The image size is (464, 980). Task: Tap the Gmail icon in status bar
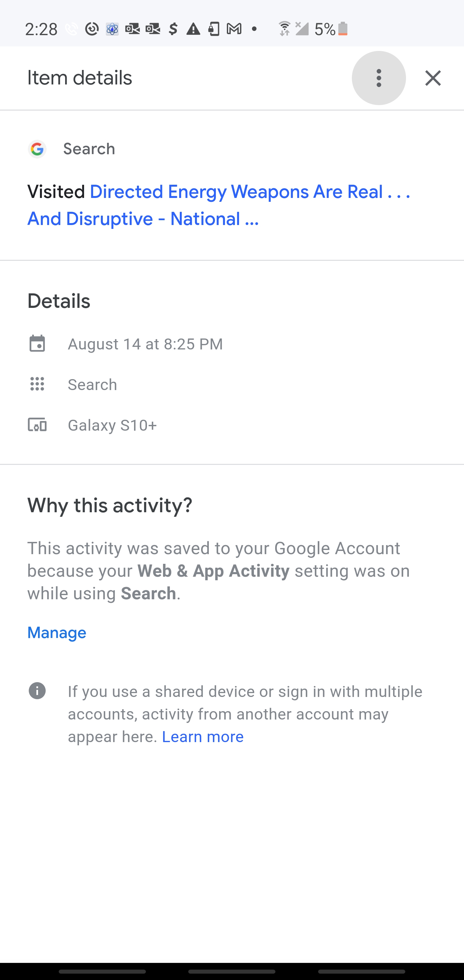[234, 29]
